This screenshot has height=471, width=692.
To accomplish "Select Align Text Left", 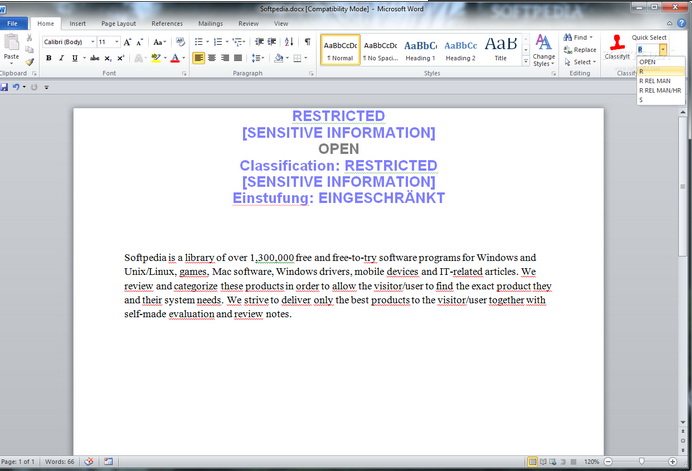I will 199,58.
